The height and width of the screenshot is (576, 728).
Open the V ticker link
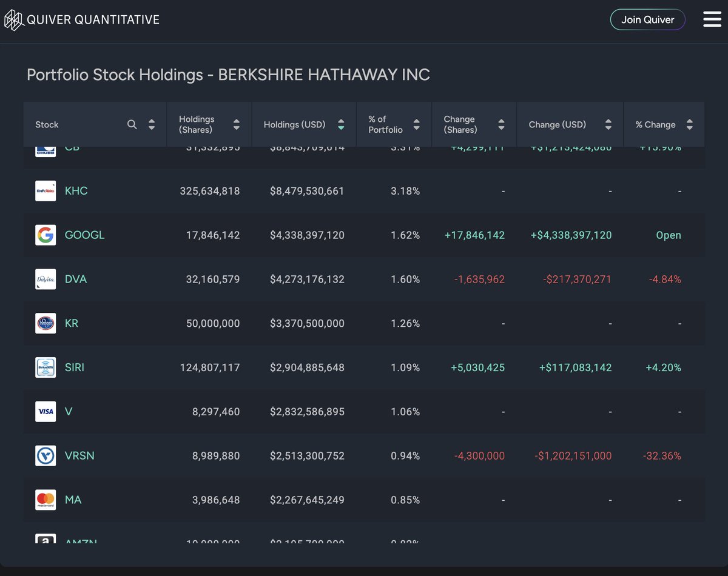tap(69, 412)
